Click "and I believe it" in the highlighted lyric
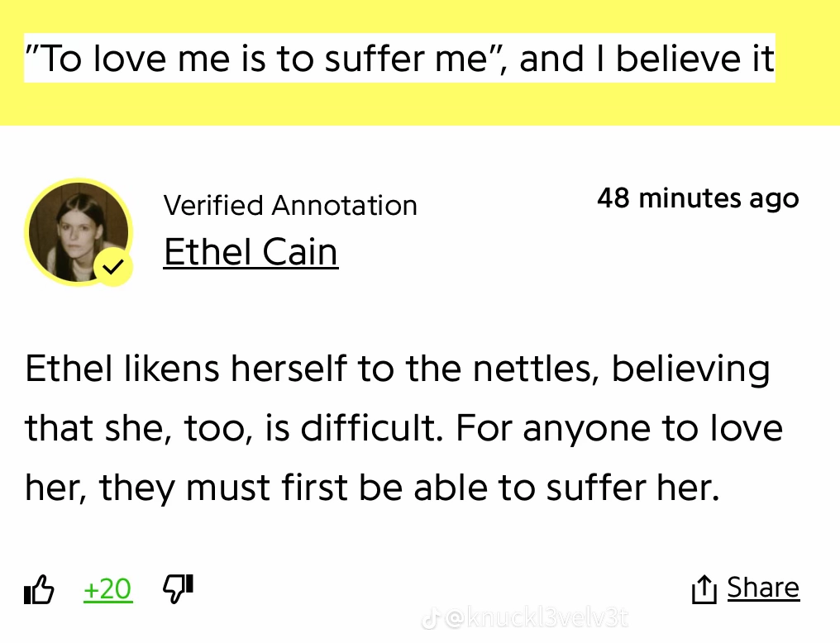 647,58
